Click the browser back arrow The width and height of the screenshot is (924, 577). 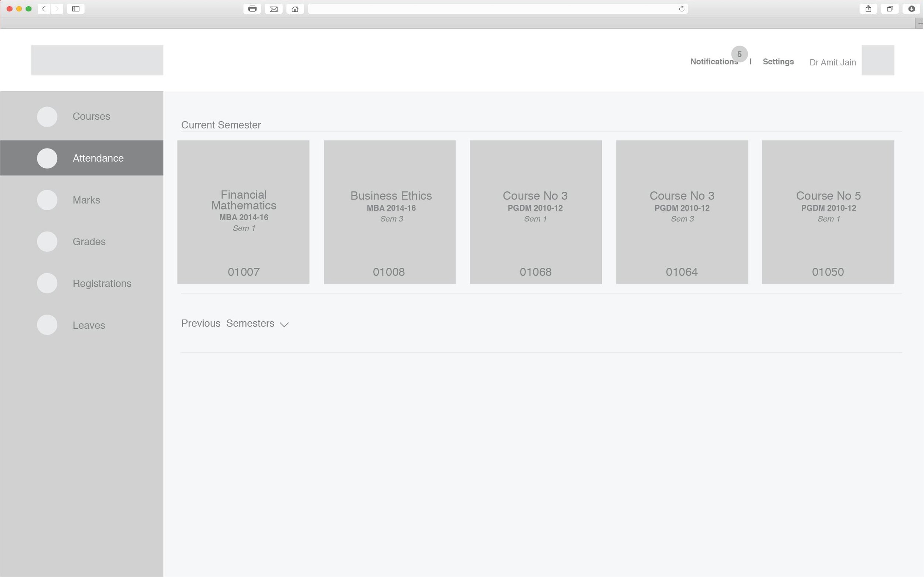(44, 9)
